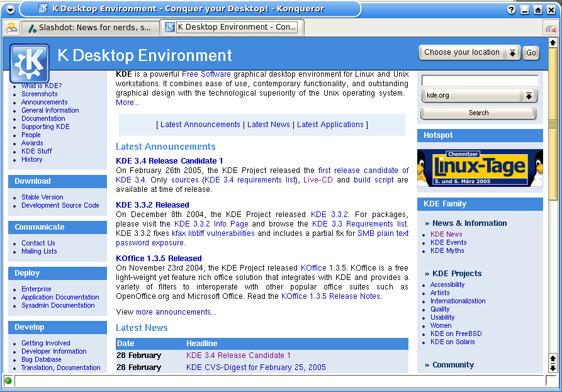
Task: Open Documentation from the sidebar
Action: (43, 118)
